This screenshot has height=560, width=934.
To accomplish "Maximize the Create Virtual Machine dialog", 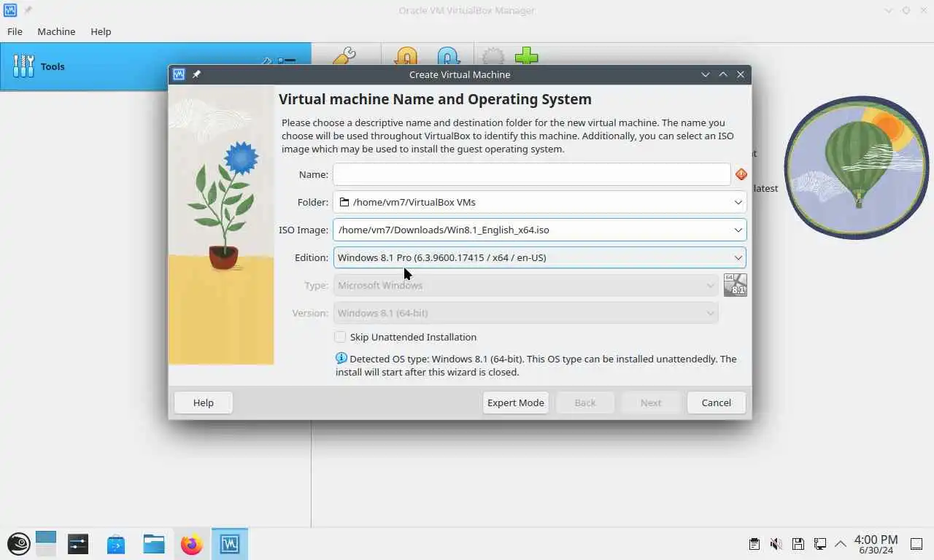I will point(723,74).
